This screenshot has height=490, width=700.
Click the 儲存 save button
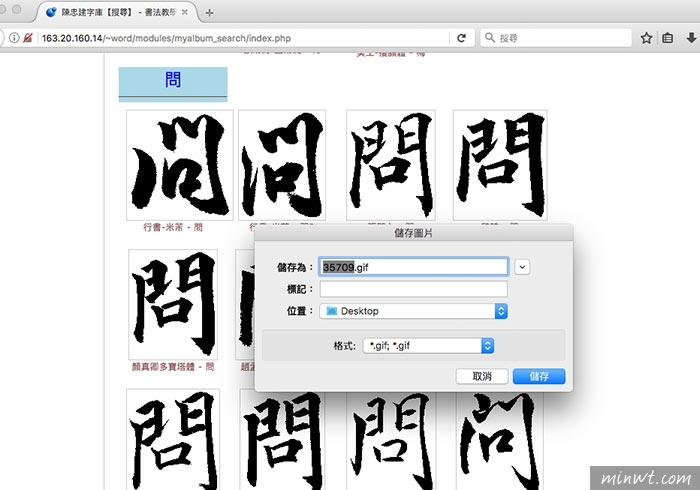click(539, 376)
